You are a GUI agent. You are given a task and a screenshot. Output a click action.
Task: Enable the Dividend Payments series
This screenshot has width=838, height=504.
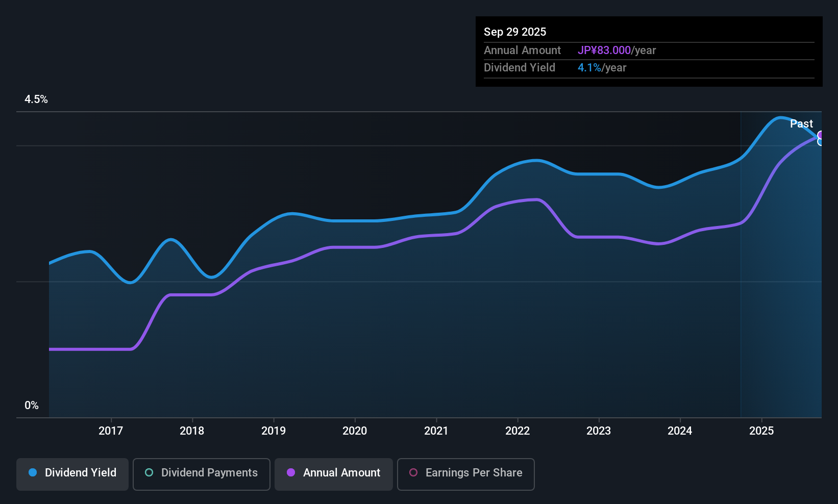pos(201,473)
